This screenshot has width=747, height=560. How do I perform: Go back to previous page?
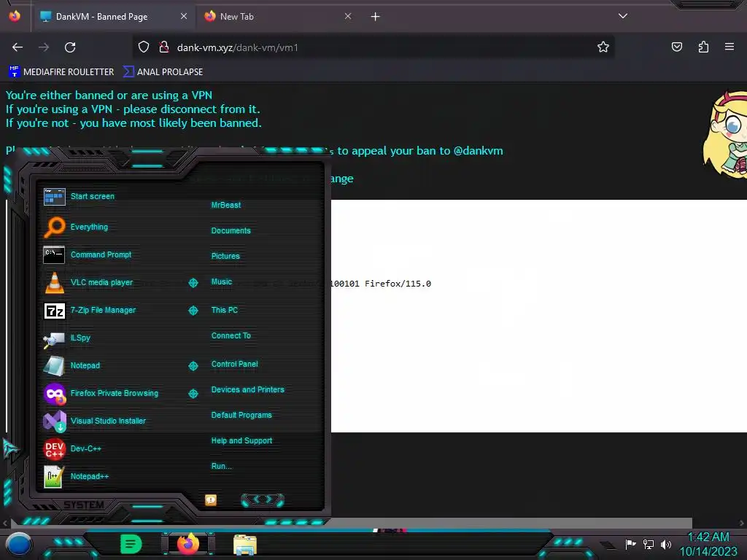click(18, 47)
